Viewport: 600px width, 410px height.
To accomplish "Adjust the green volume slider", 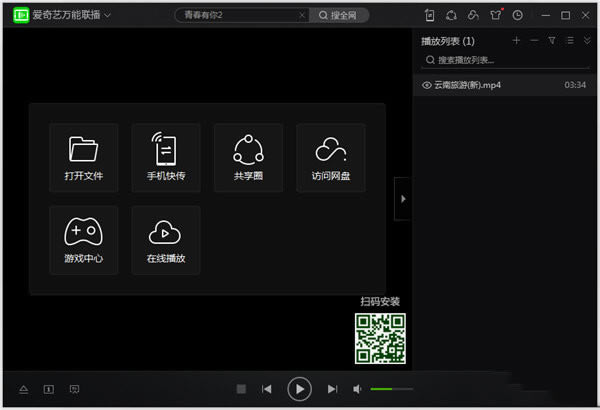I will (x=392, y=389).
